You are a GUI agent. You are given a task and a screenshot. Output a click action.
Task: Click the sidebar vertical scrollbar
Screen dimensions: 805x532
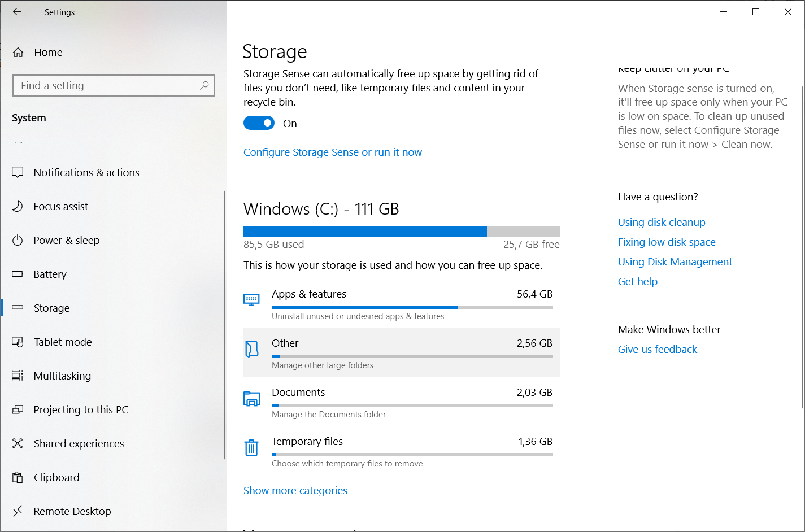point(224,325)
